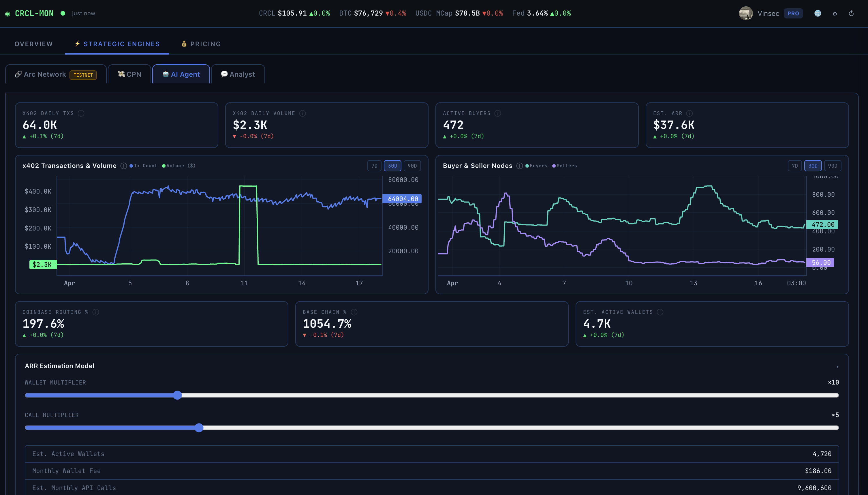The height and width of the screenshot is (495, 868).
Task: Click info icon beside Est. ARR
Action: [689, 113]
